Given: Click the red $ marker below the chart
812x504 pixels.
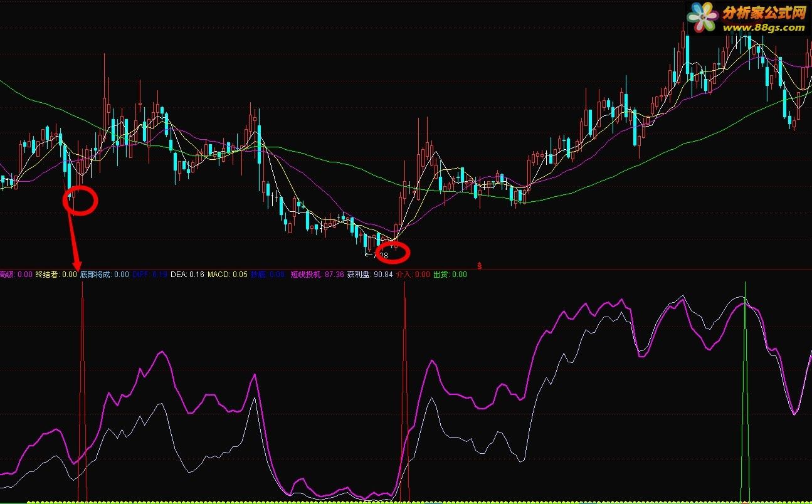Looking at the screenshot, I should (480, 266).
